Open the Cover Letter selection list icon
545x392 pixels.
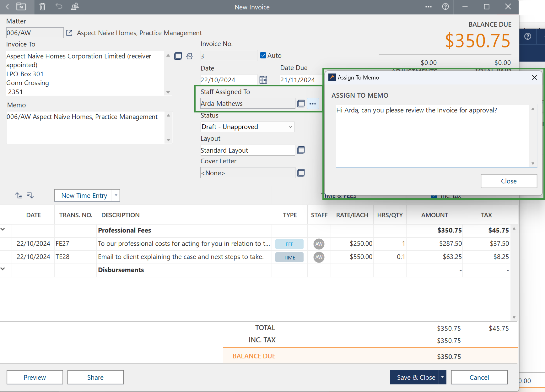click(x=301, y=173)
